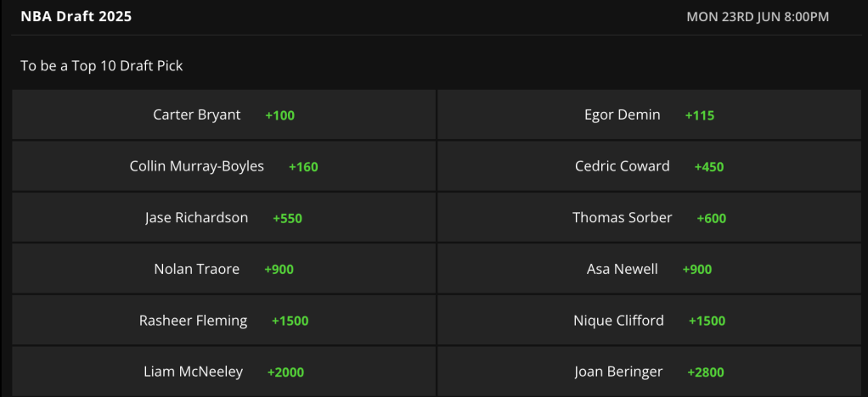Click the +450 odds number
Screen dimensions: 868x397
pyautogui.click(x=709, y=167)
